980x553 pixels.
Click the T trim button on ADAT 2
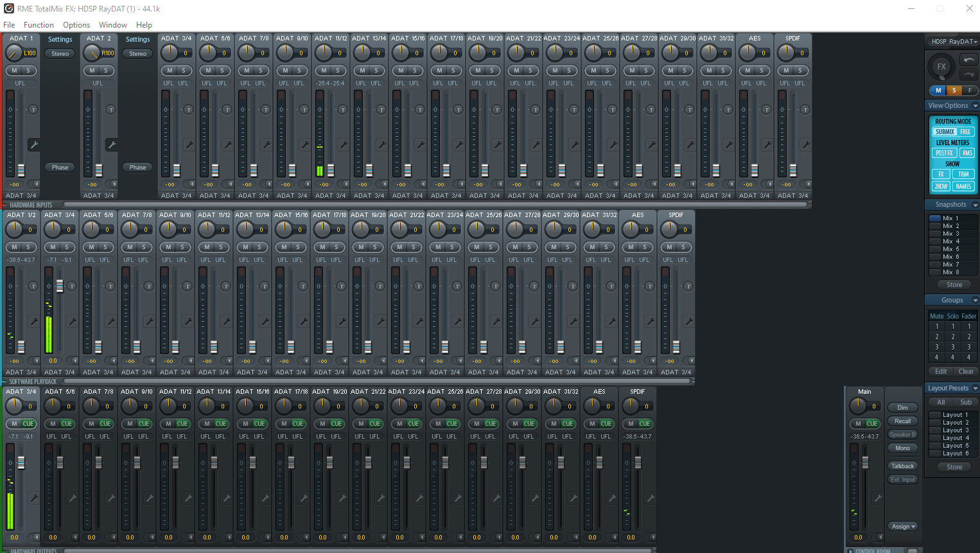111,110
